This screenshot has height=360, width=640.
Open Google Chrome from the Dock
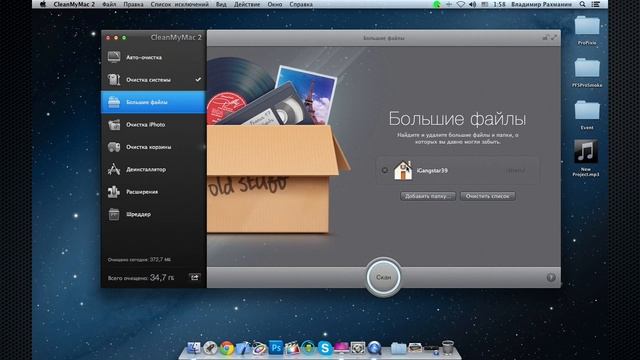coord(227,348)
